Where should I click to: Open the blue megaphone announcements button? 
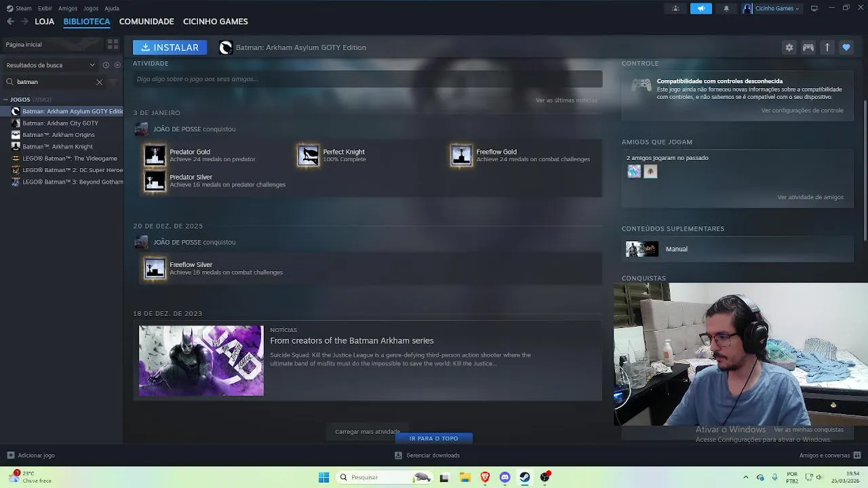click(701, 8)
